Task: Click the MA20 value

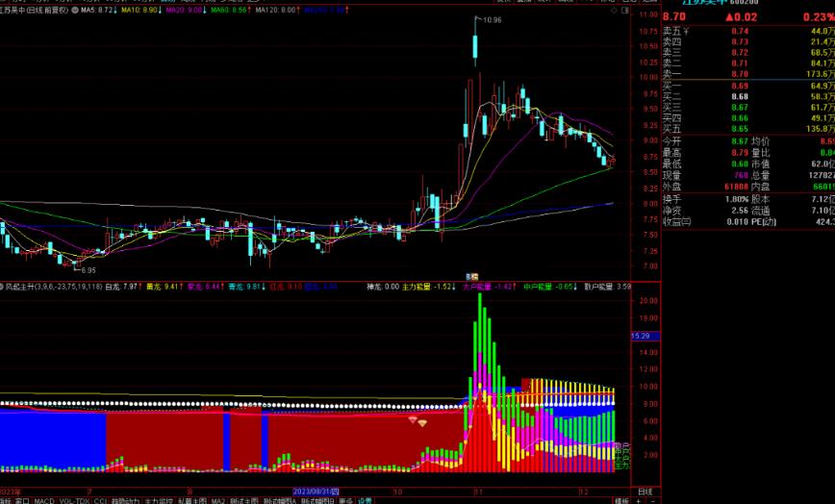Action: (x=186, y=11)
